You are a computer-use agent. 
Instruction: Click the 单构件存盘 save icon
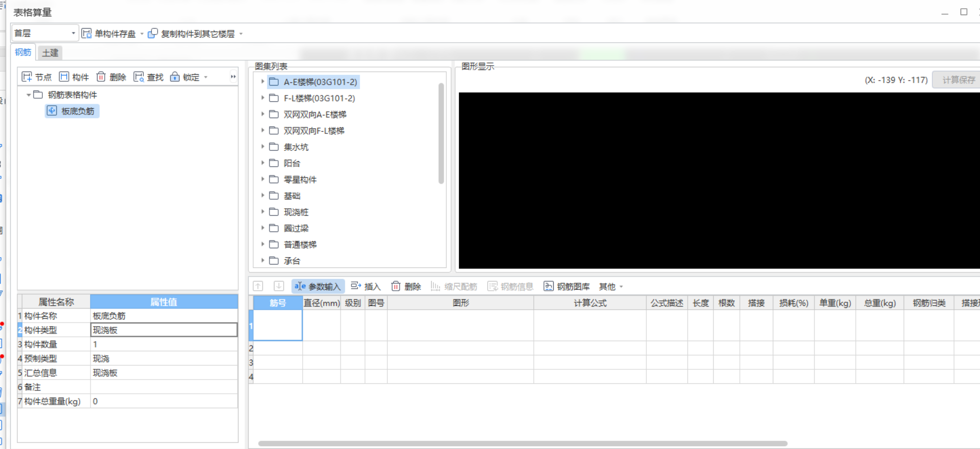[86, 34]
